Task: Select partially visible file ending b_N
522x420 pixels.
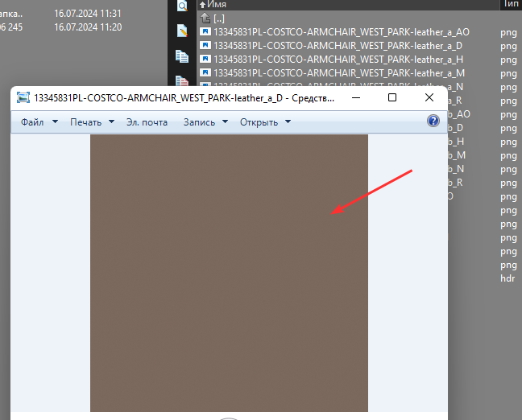Action: 456,169
